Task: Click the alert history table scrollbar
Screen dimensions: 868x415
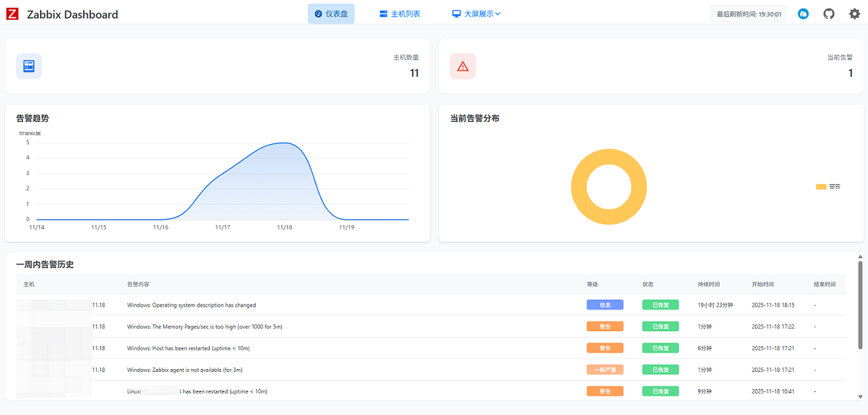Action: coord(860,305)
